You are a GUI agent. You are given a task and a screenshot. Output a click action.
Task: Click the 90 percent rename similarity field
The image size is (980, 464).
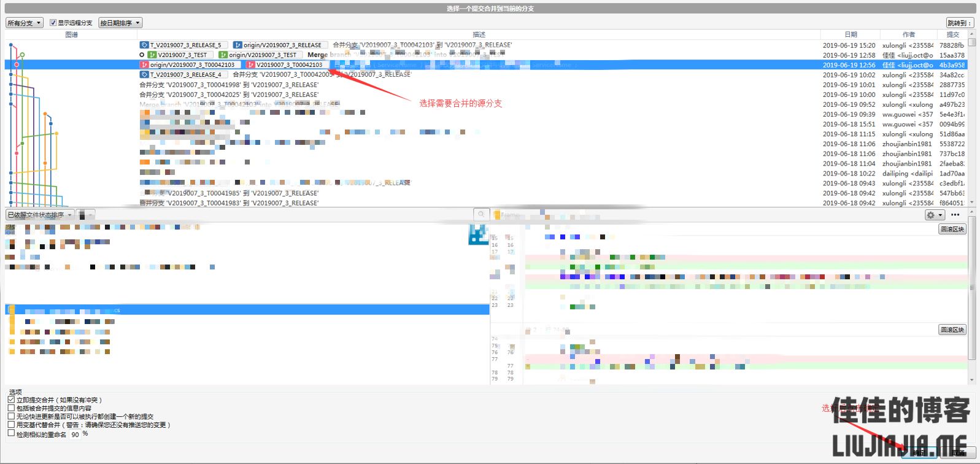pos(75,434)
